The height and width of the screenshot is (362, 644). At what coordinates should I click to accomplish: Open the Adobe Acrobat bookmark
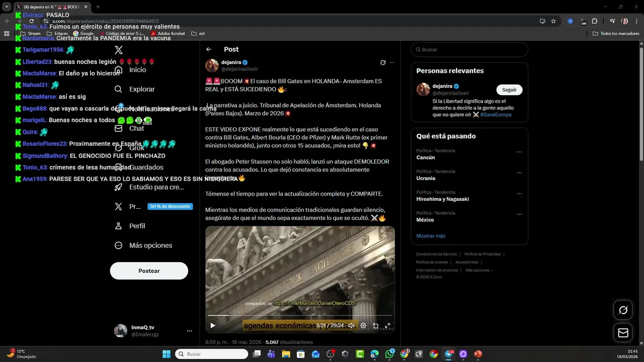tap(168, 34)
